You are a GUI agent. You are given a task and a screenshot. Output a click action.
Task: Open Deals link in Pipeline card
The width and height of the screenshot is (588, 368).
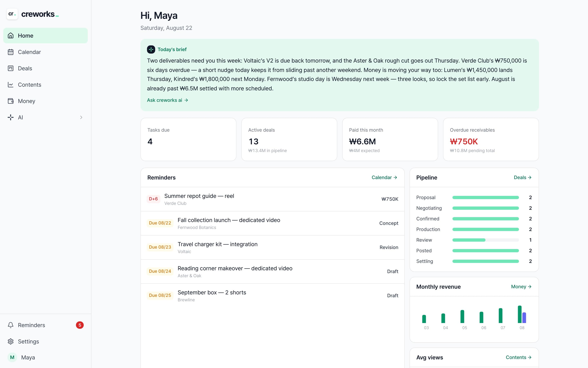click(x=523, y=177)
